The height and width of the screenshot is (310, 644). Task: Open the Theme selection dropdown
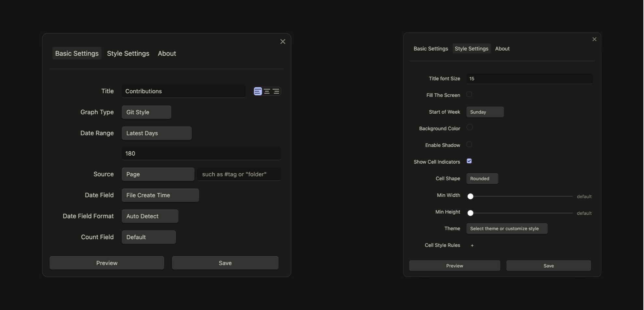point(507,229)
